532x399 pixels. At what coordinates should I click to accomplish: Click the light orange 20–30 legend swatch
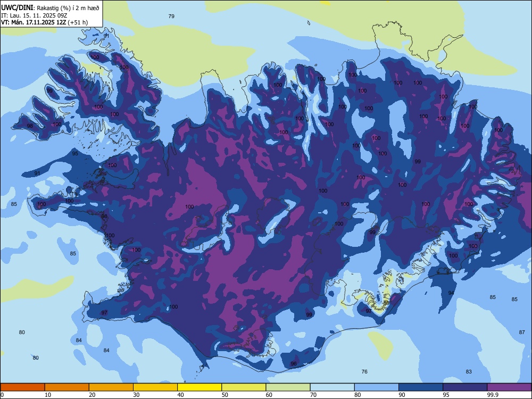click(111, 387)
